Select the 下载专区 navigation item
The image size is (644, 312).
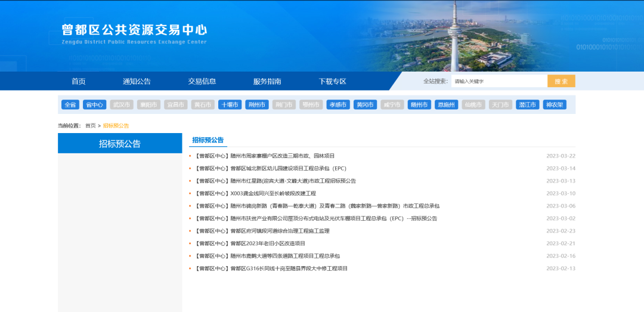pyautogui.click(x=332, y=82)
